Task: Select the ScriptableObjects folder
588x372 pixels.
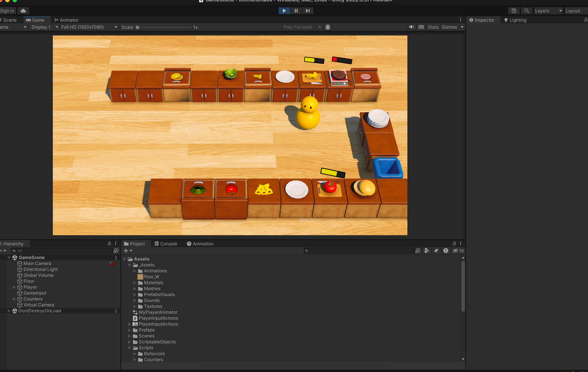Action: click(154, 342)
